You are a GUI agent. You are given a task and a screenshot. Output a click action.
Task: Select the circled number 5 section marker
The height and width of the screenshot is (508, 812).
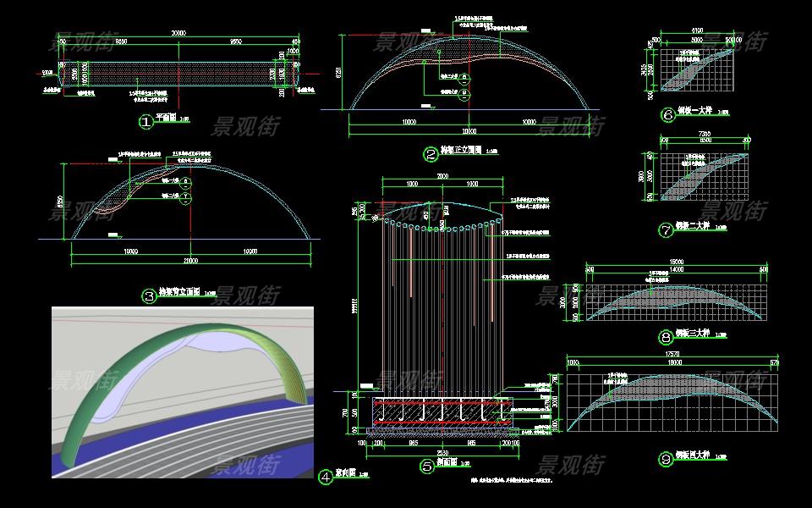(426, 466)
